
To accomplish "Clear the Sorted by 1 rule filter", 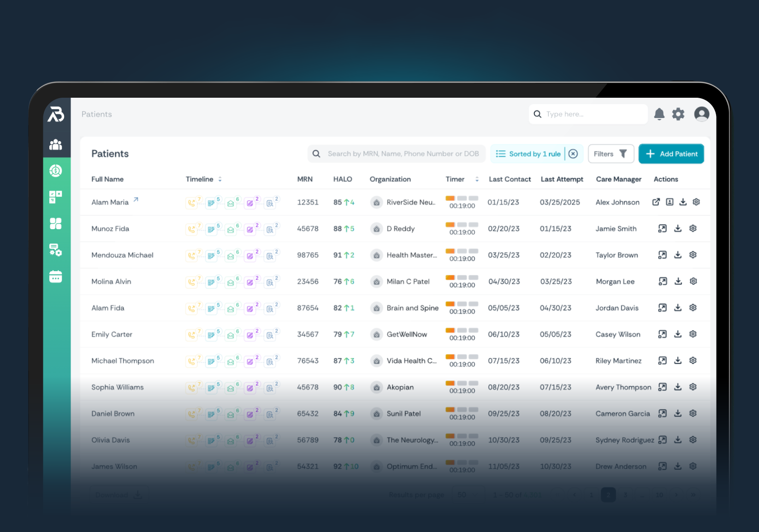I will tap(573, 154).
